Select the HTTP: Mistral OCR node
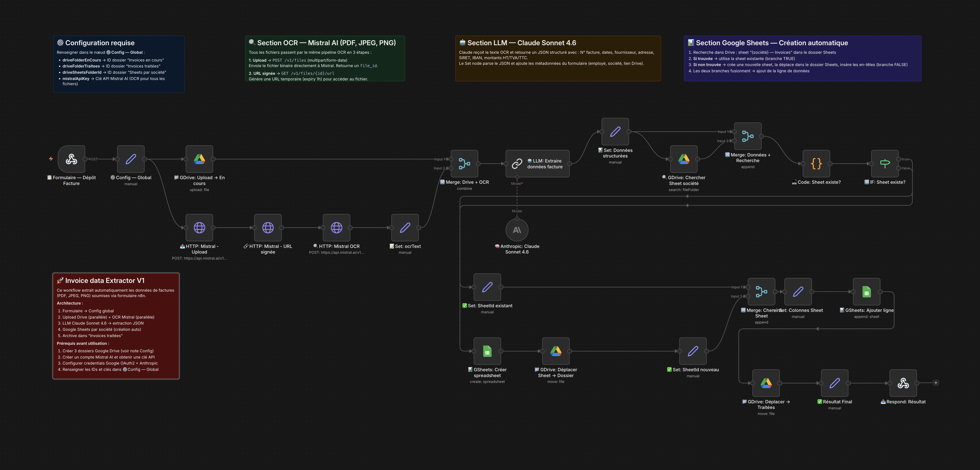The height and width of the screenshot is (470, 980). [336, 227]
